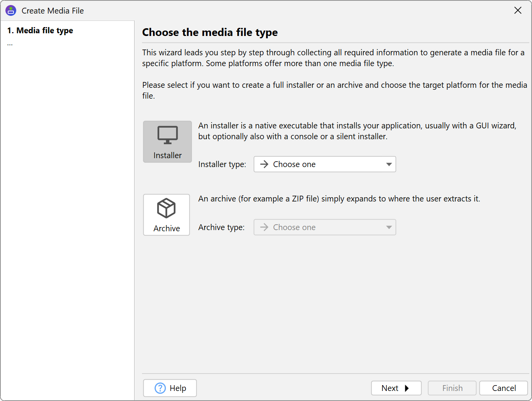Click the "Archive type:" label
532x401 pixels.
[x=221, y=227]
